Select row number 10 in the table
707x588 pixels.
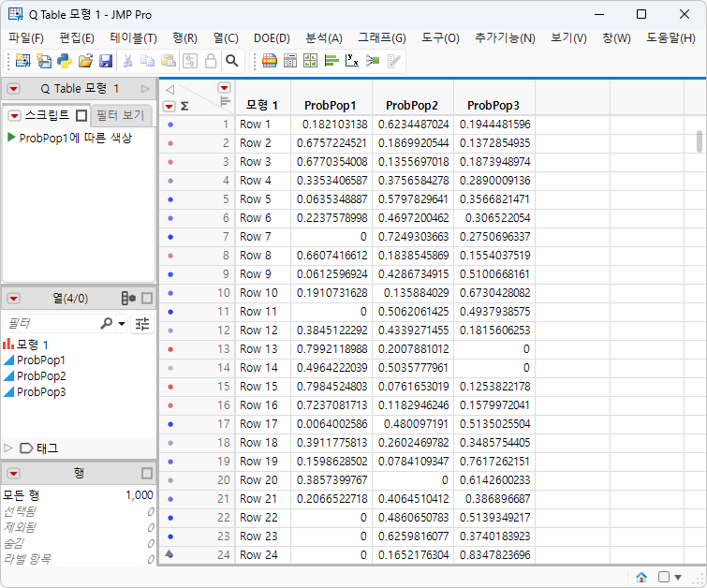[x=224, y=293]
